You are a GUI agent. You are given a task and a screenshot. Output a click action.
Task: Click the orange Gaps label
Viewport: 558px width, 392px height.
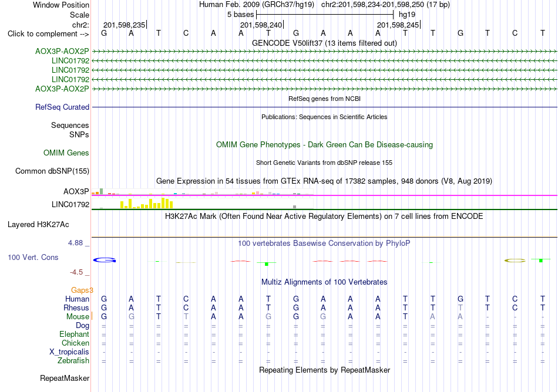(82, 290)
